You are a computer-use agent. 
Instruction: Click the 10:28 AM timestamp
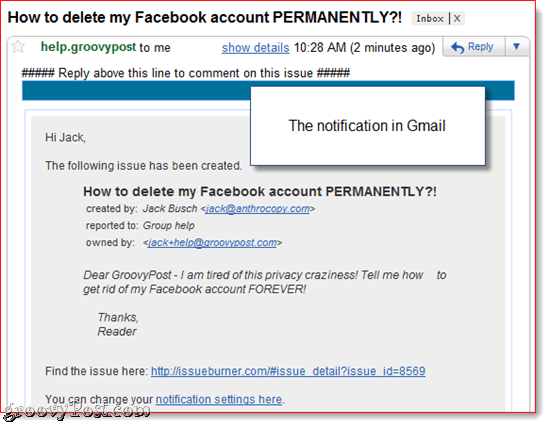(x=320, y=47)
